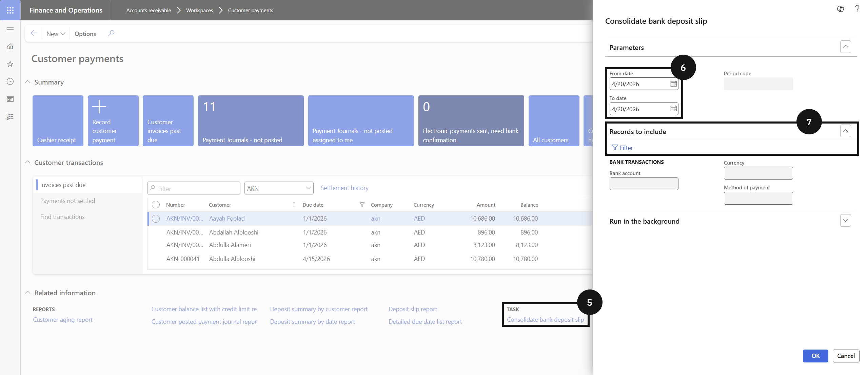Open Deposit summary by customer report
Image resolution: width=868 pixels, height=375 pixels.
coord(319,309)
